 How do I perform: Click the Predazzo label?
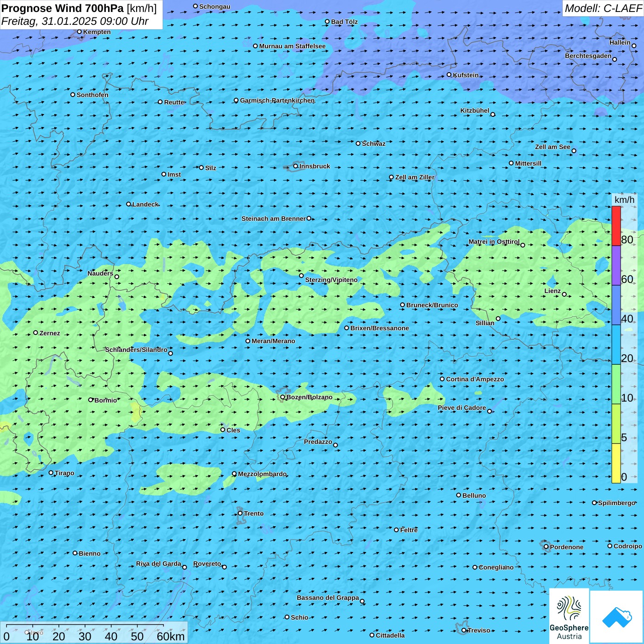[x=318, y=442]
